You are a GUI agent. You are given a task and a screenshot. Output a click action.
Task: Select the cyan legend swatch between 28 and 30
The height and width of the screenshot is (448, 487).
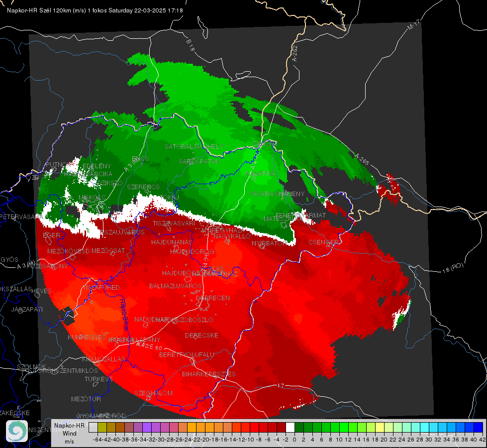pyautogui.click(x=425, y=428)
